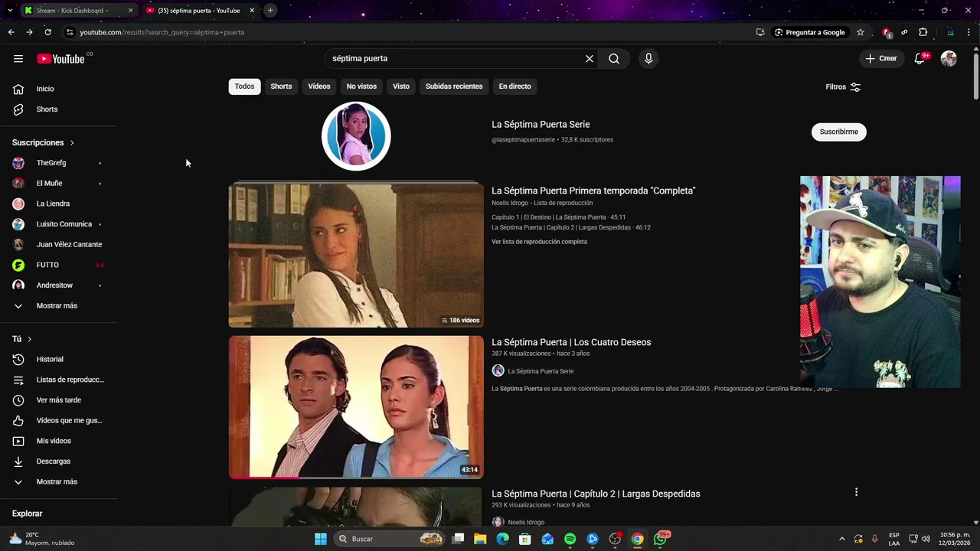Show hidden system tray icons
The image size is (980, 551).
coord(842,539)
